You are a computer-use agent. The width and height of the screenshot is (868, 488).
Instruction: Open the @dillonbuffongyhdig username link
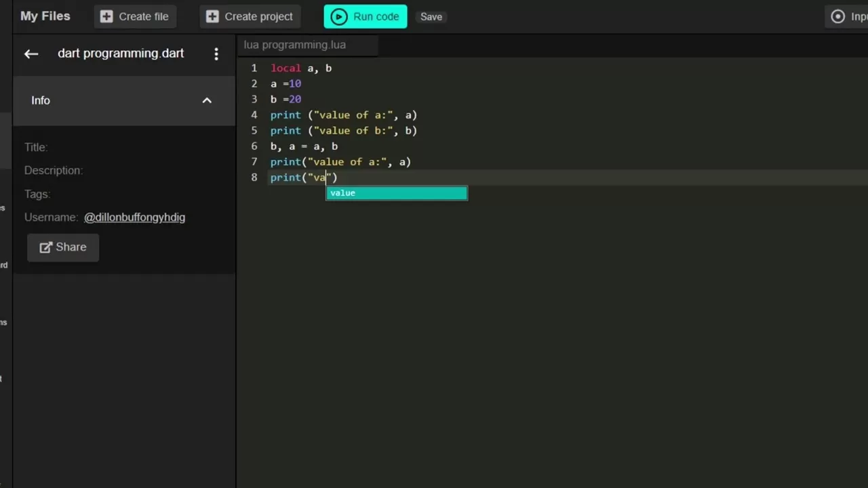click(x=134, y=218)
